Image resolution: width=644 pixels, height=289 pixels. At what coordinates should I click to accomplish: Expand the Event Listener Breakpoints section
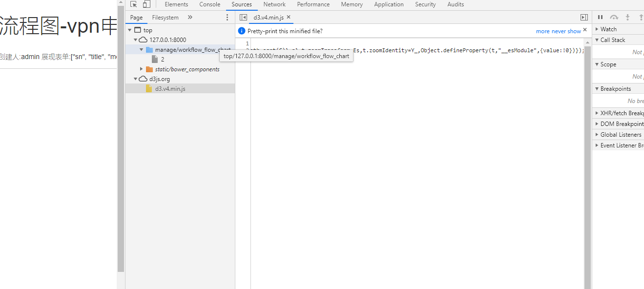(x=597, y=145)
